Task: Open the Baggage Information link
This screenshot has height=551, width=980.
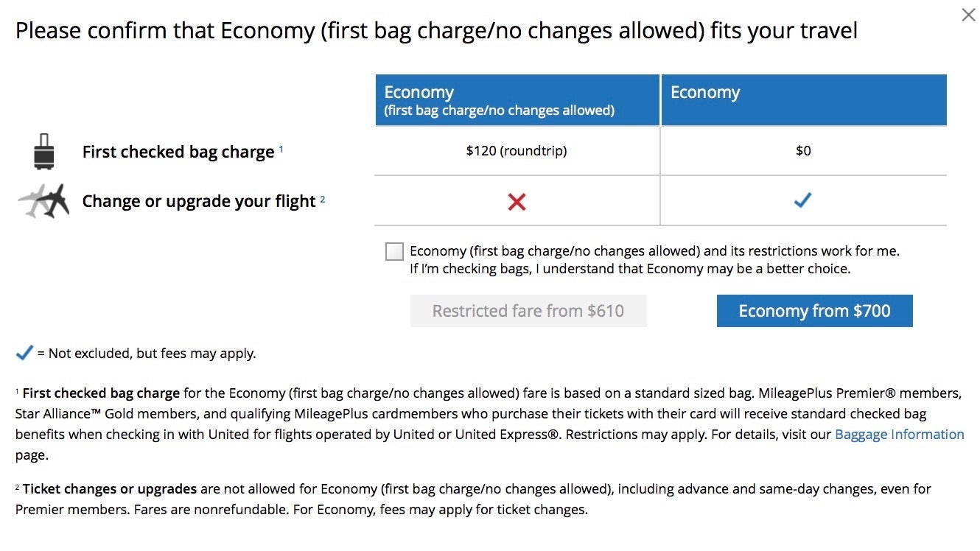Action: 899,435
